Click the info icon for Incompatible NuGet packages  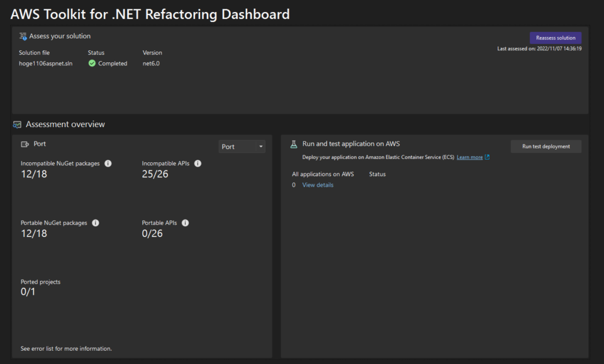pos(107,163)
